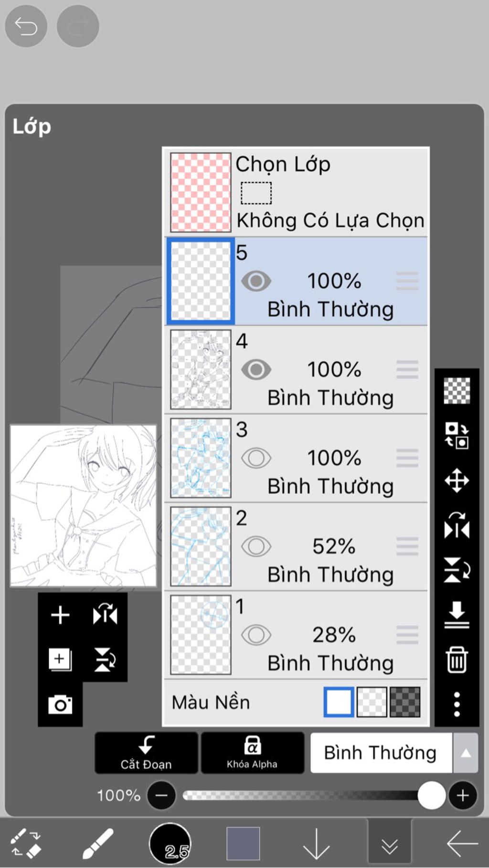Tap the undo arrow button
489x868 pixels.
pos(26,26)
